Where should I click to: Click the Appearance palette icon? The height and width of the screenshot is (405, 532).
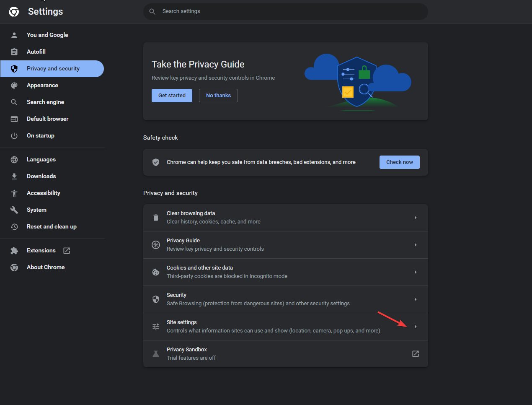pos(14,86)
